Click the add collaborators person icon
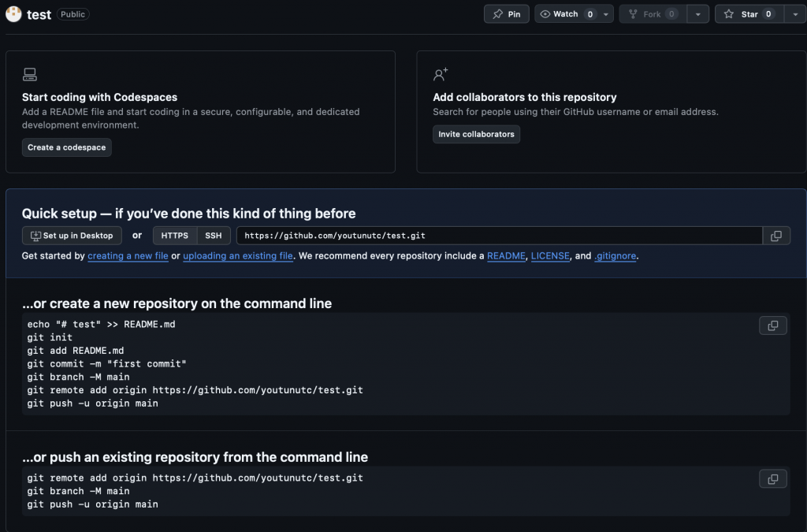Viewport: 807px width, 532px height. [441, 75]
